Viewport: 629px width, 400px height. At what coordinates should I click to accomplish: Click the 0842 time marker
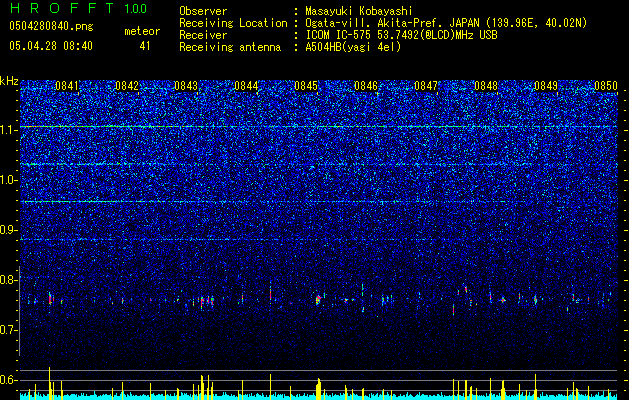(x=127, y=86)
